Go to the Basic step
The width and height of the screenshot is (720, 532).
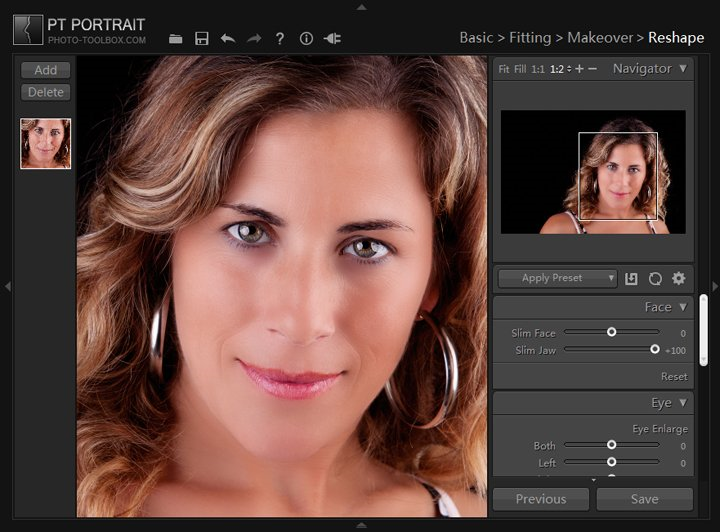476,38
